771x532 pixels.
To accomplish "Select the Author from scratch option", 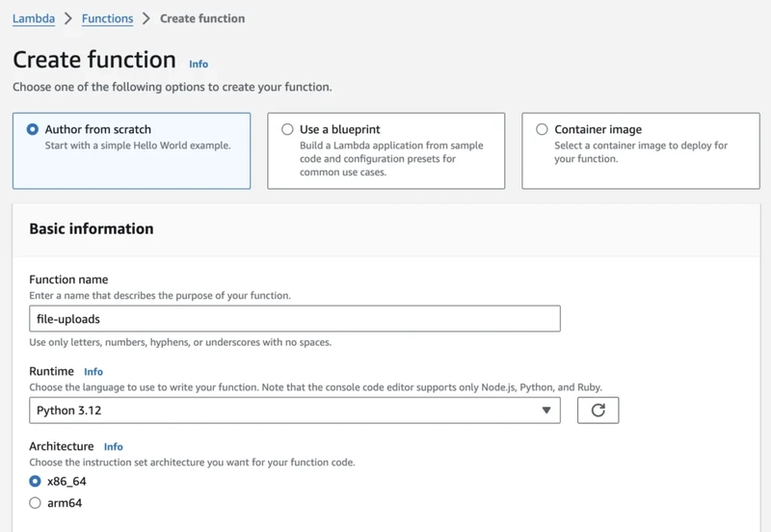I will (33, 129).
